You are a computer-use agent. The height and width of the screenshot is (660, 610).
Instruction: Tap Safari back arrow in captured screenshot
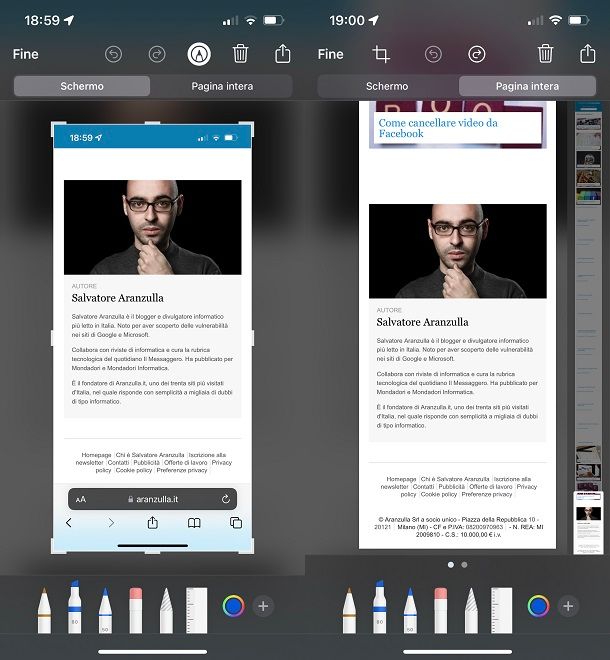pos(69,523)
